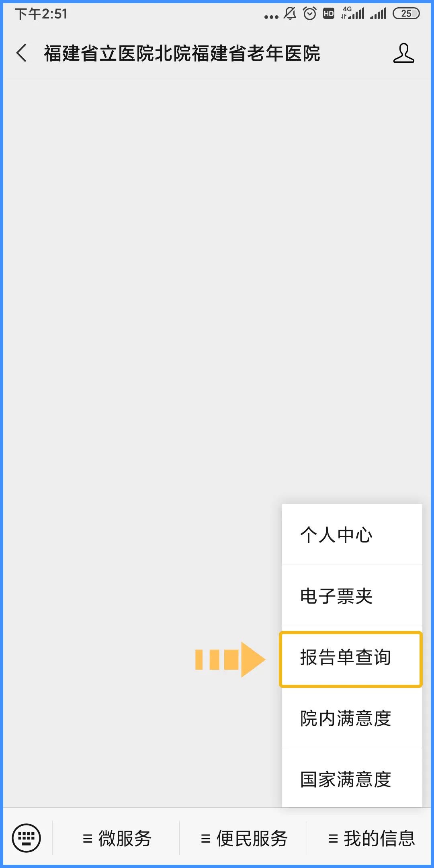Collapse the 我的信息 bottom menu
Image resolution: width=434 pixels, height=868 pixels.
point(371,838)
